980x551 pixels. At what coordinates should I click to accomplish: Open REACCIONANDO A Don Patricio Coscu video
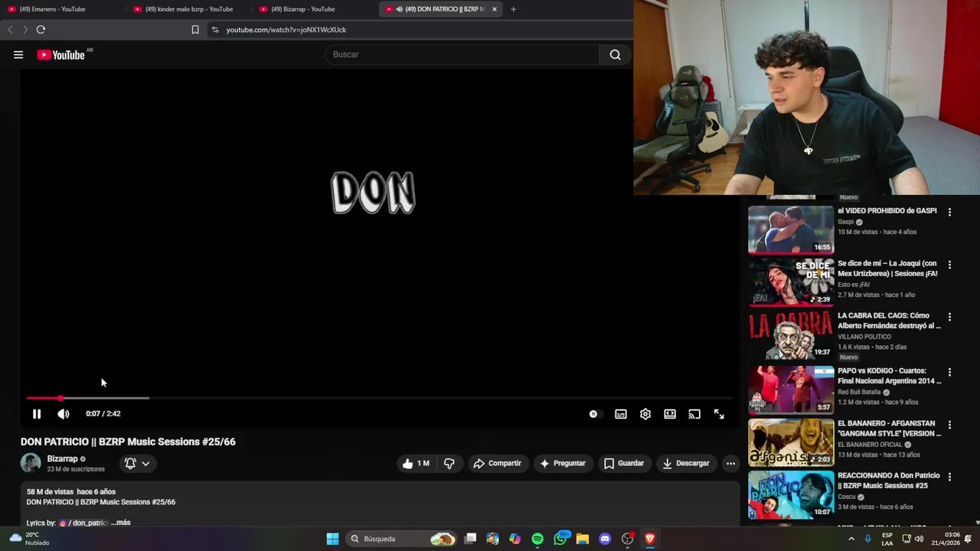coord(889,481)
